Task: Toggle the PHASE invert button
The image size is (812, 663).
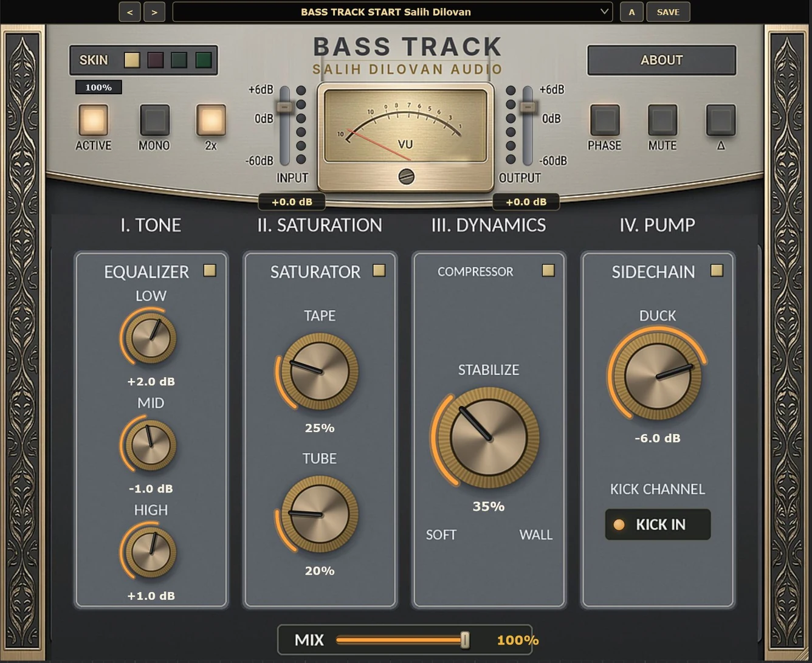Action: pyautogui.click(x=604, y=120)
